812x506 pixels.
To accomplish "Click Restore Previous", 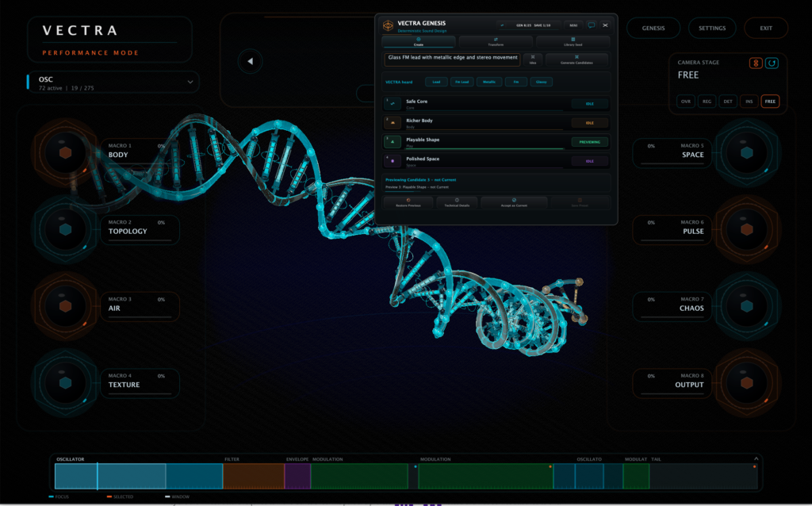I will 408,202.
